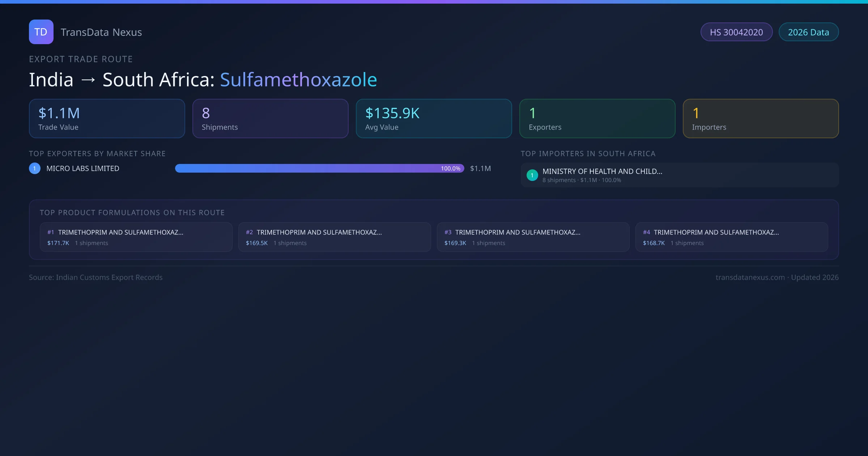Viewport: 868px width, 456px height.
Task: Click the TD logo icon
Action: tap(41, 32)
